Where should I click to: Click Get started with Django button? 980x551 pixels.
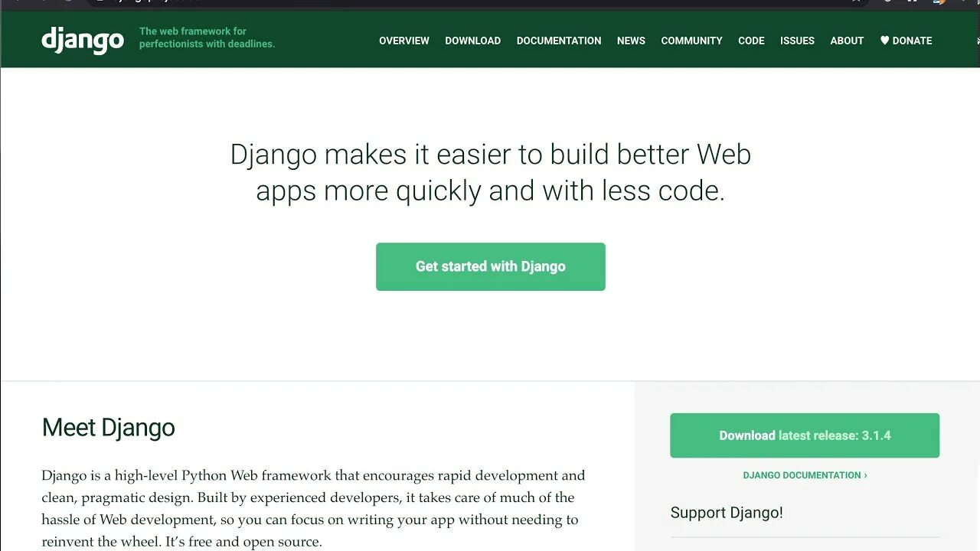click(x=491, y=266)
